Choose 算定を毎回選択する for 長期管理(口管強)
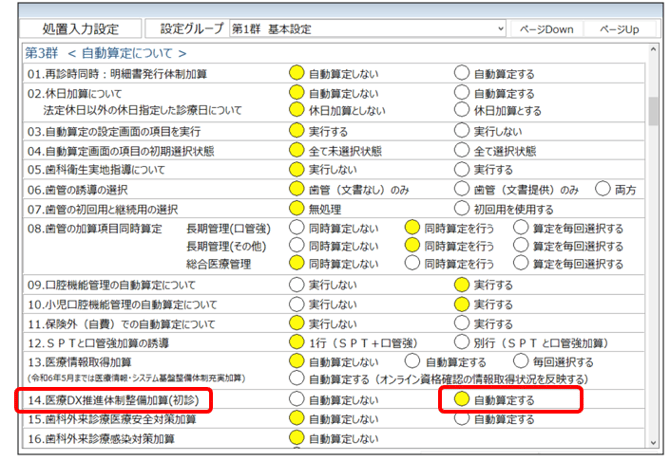 pos(521,228)
